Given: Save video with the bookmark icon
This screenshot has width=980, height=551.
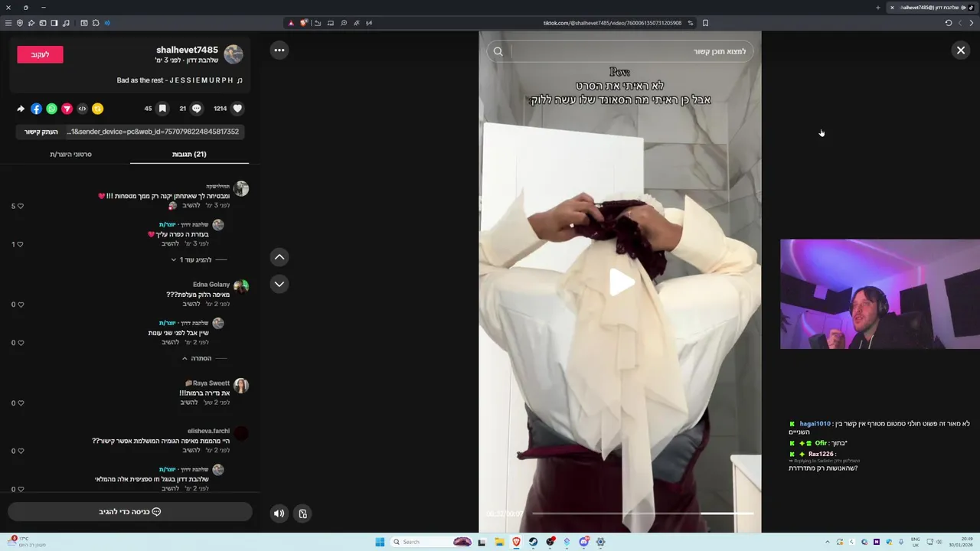Looking at the screenshot, I should click(x=162, y=109).
